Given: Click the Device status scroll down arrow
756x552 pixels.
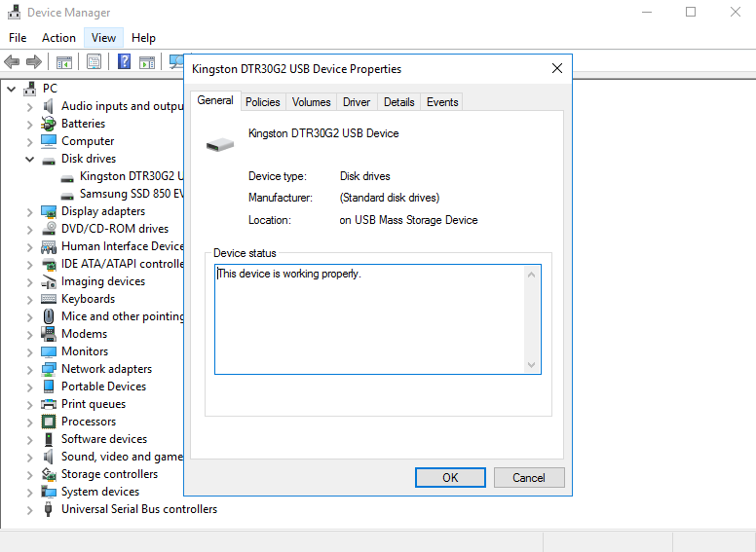Looking at the screenshot, I should coord(531,365).
